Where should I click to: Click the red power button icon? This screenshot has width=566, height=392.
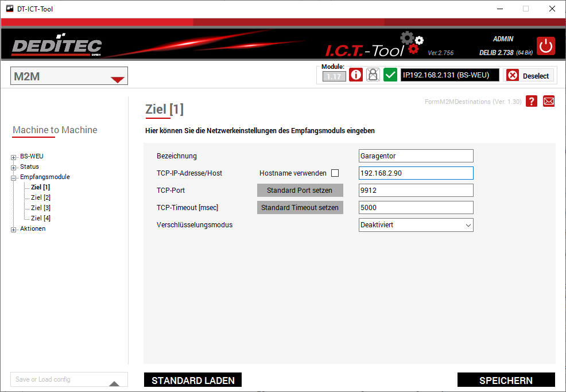[545, 46]
